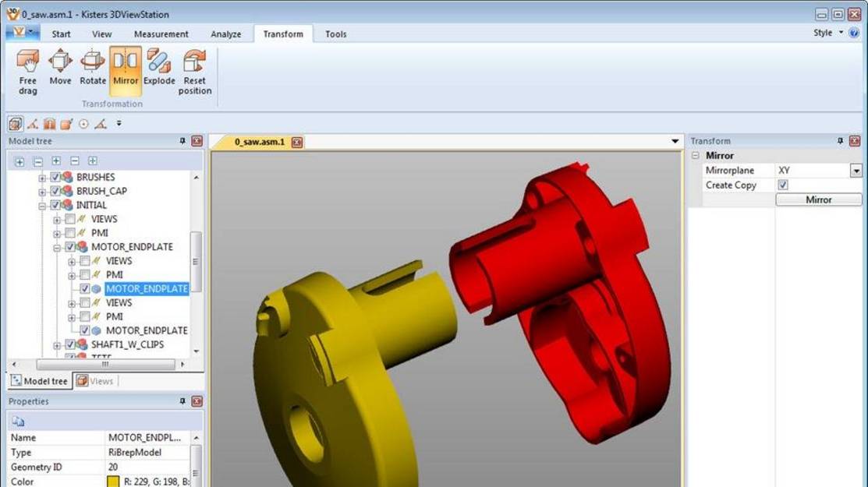Click the Mirror button in Transform panel
This screenshot has width=868, height=487.
[x=818, y=199]
